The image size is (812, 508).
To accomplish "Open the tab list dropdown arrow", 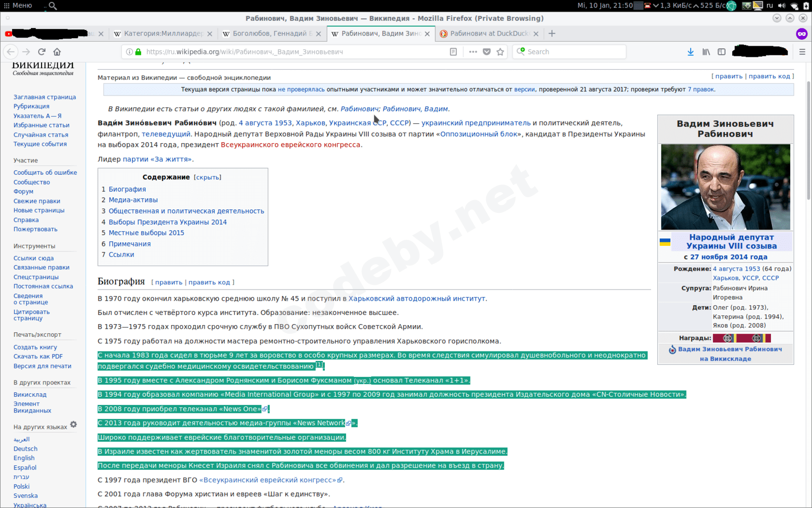I will point(776,18).
